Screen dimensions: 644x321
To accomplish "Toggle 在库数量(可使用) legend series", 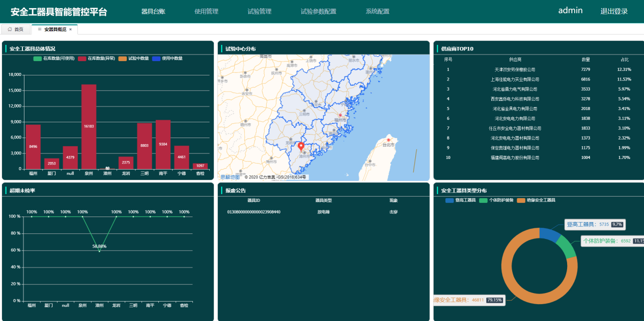I will pos(53,59).
